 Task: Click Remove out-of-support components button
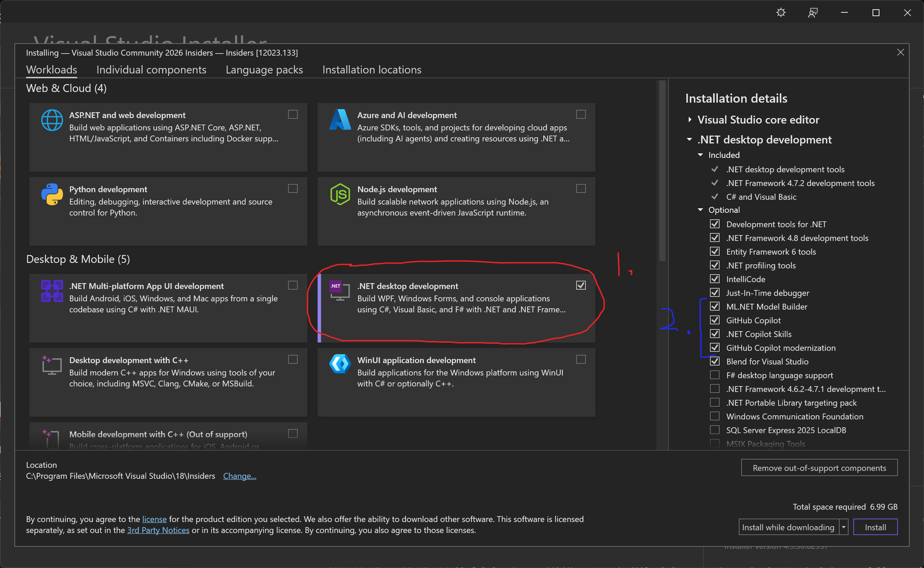pos(819,468)
